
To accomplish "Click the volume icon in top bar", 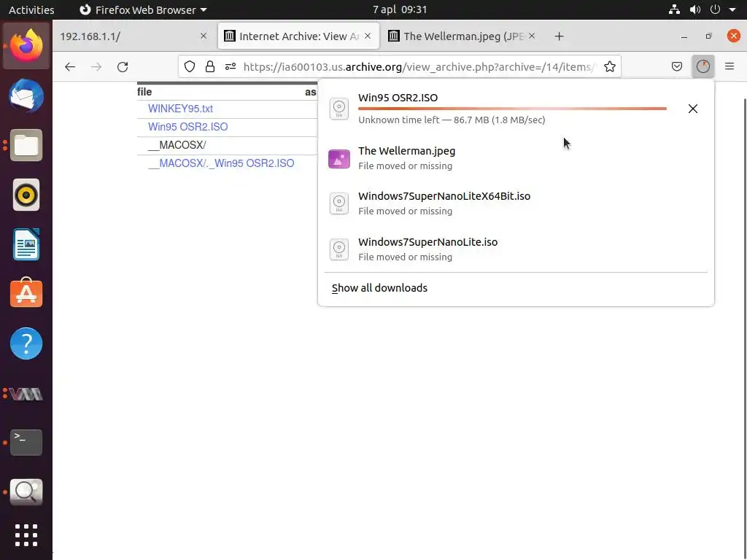I will tap(695, 9).
